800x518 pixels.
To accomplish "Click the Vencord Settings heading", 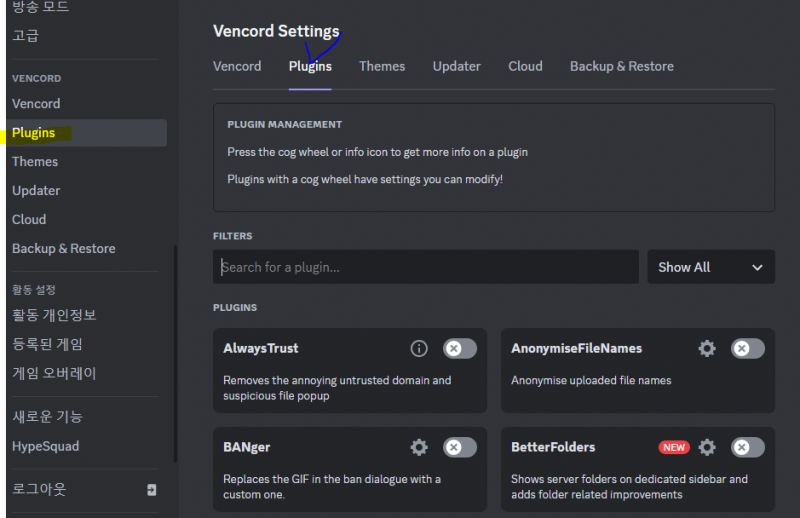I will point(276,31).
